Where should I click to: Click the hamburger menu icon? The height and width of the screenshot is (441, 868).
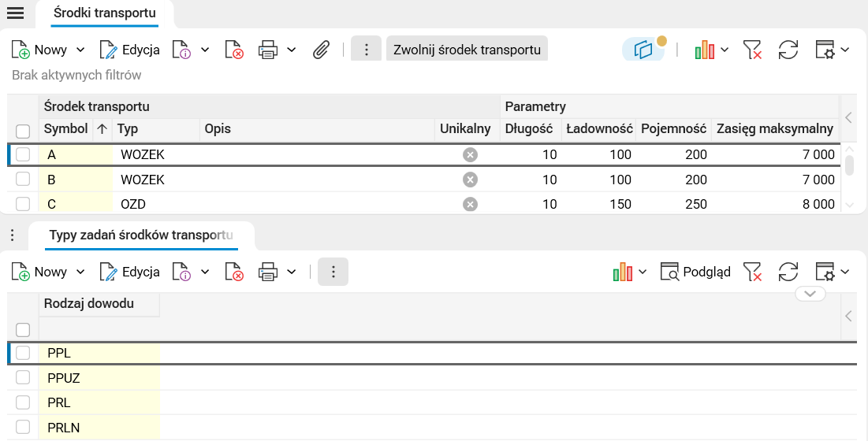click(x=15, y=13)
